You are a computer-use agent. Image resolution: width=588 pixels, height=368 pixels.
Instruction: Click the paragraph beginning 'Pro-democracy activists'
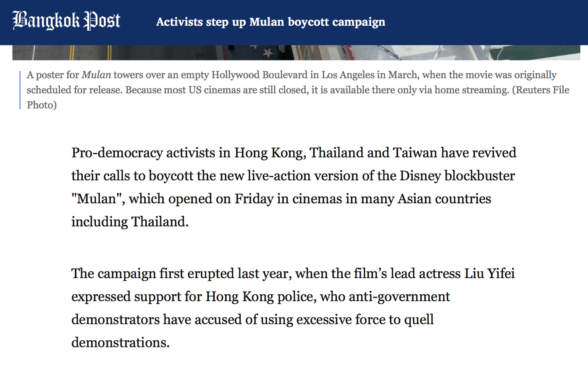point(294,187)
